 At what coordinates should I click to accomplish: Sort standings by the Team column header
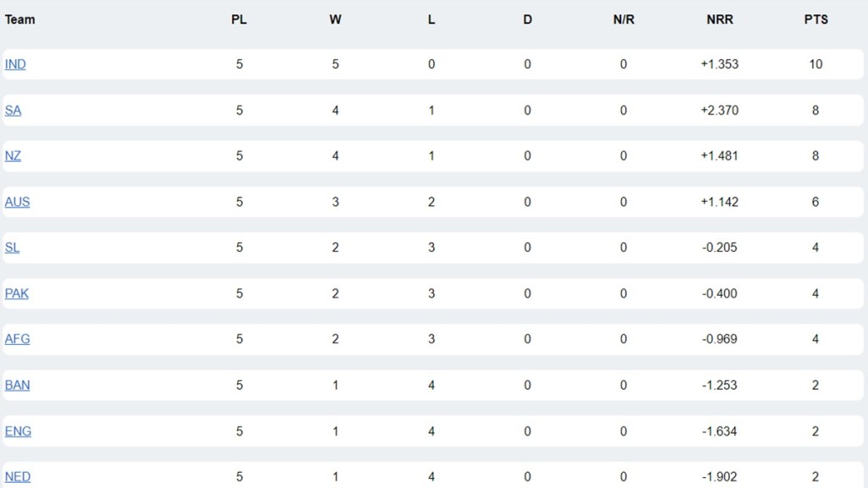coord(19,19)
